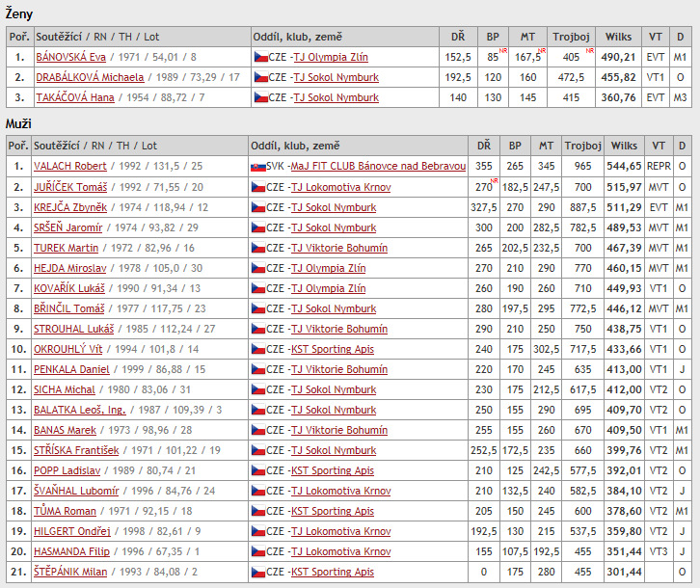Image resolution: width=700 pixels, height=588 pixels.
Task: Click the Ženy section heading
Action: [x=19, y=13]
